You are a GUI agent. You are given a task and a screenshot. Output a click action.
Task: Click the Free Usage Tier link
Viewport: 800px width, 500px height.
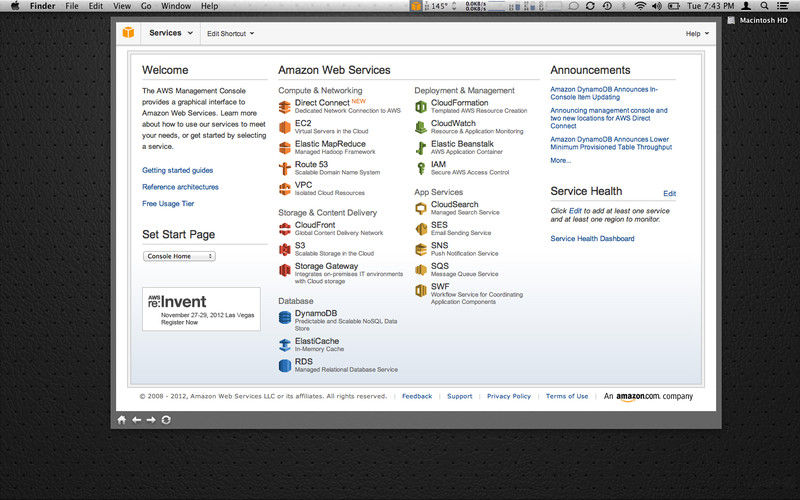168,204
